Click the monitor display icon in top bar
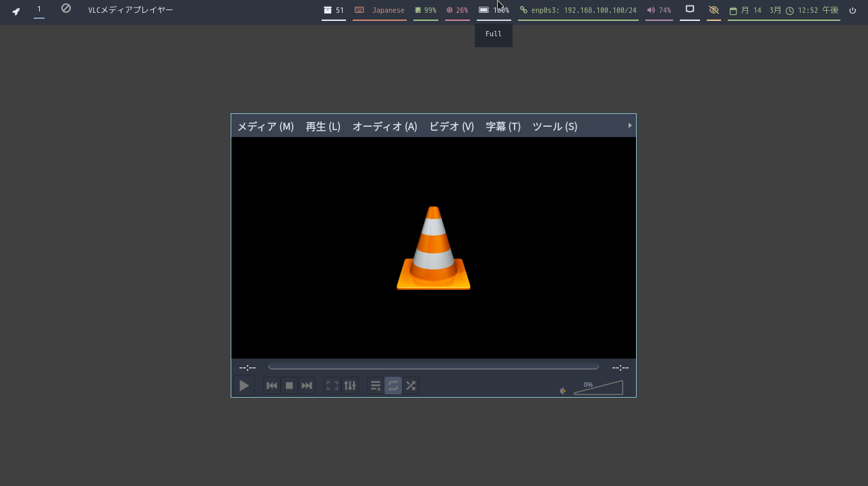Viewport: 868px width, 486px height. click(690, 9)
